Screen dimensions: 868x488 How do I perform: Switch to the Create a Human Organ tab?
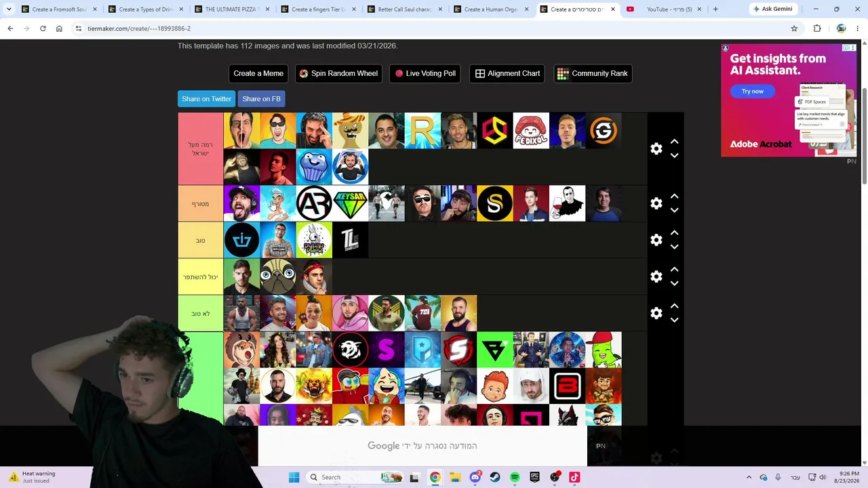(x=491, y=9)
